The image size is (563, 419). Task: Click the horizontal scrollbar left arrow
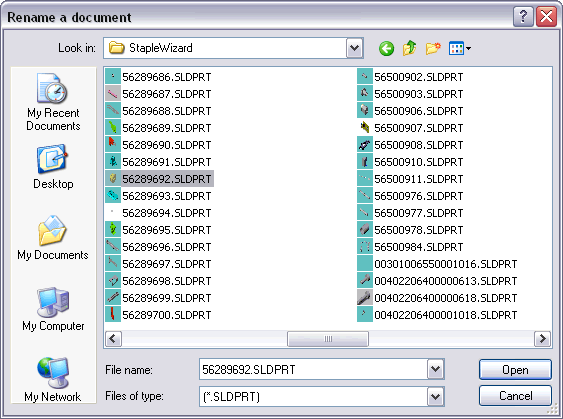113,339
